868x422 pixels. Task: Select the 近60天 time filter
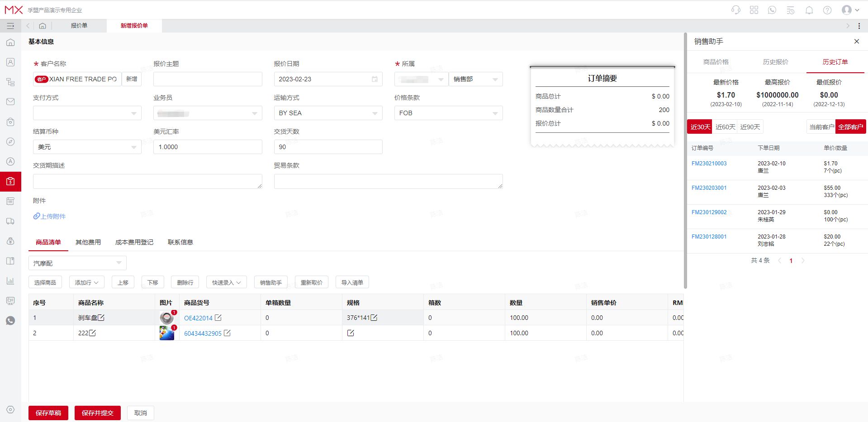(x=725, y=127)
